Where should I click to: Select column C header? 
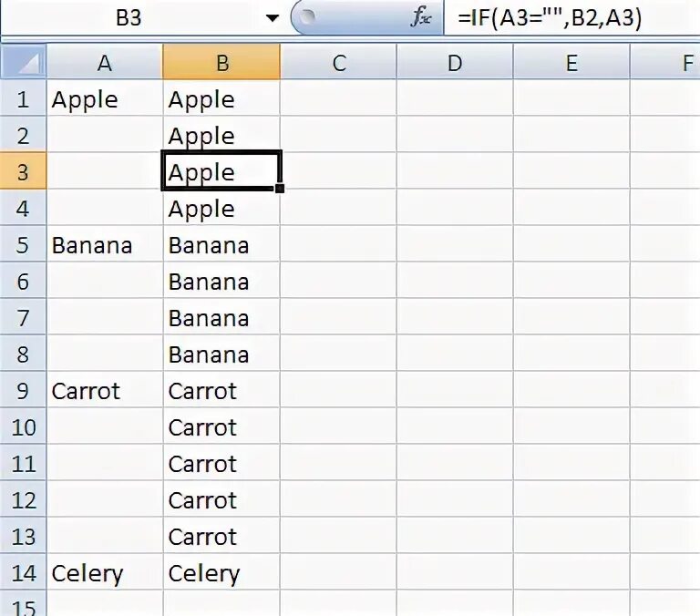click(x=338, y=63)
